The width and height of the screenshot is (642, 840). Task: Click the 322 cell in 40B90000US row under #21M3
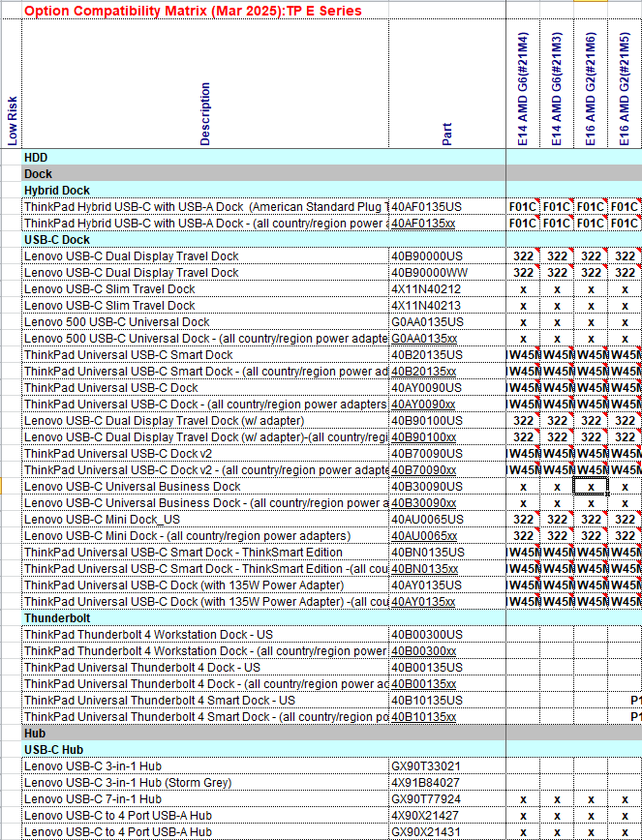pos(557,256)
